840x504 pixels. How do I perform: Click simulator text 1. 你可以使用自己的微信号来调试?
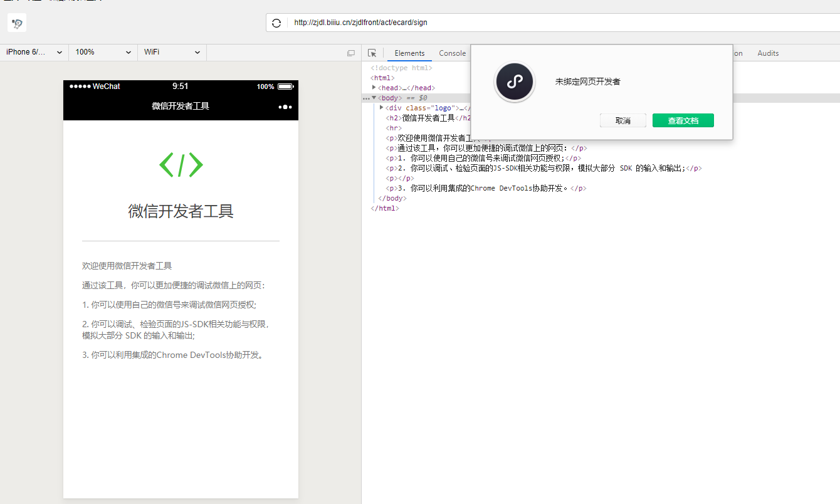[169, 305]
